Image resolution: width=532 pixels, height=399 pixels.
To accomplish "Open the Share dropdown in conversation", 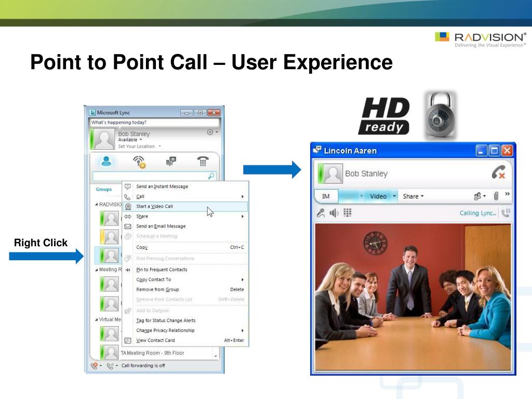I will [x=413, y=196].
